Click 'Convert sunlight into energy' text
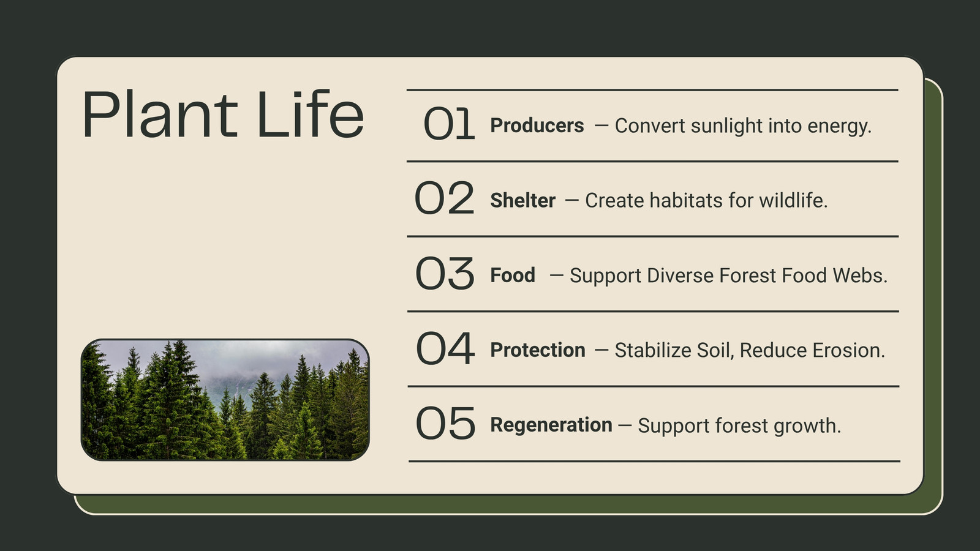The width and height of the screenshot is (980, 551). [x=743, y=126]
